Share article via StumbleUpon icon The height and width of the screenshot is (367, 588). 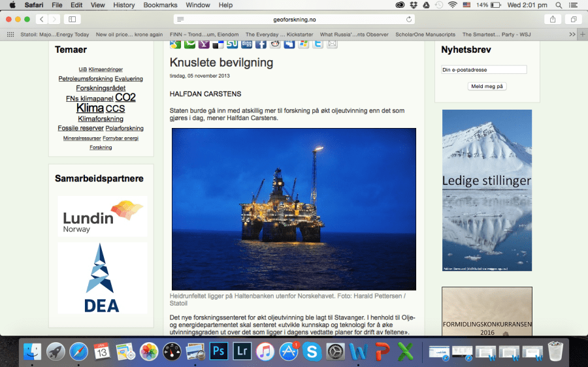(x=233, y=44)
